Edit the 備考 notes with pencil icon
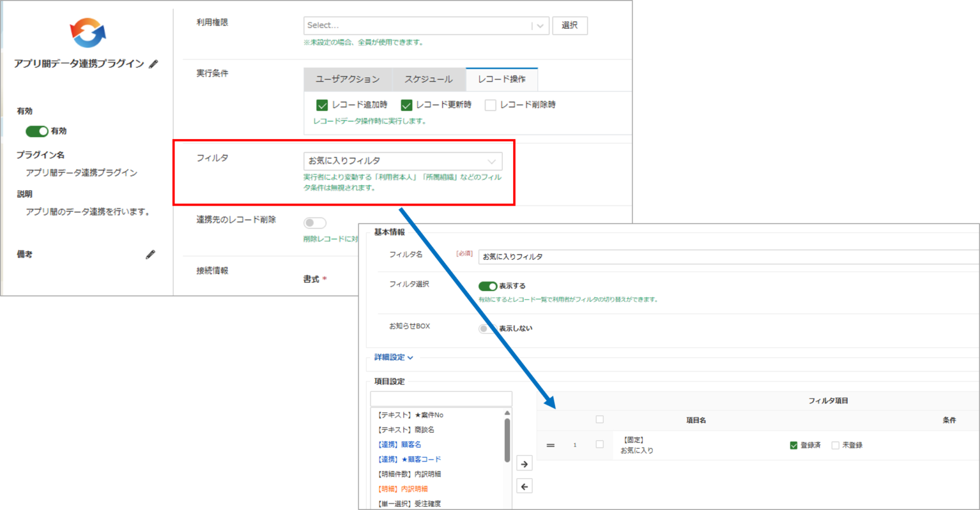This screenshot has height=510, width=980. (x=151, y=254)
